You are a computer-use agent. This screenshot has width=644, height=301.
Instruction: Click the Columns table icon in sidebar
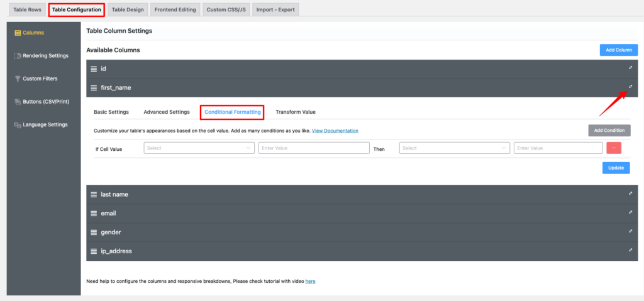18,33
